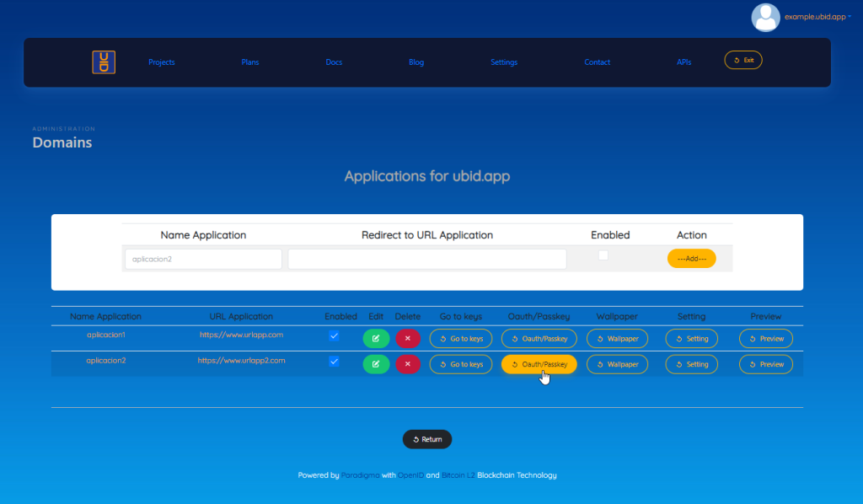Edit the aplicacion2 application

[x=376, y=364]
